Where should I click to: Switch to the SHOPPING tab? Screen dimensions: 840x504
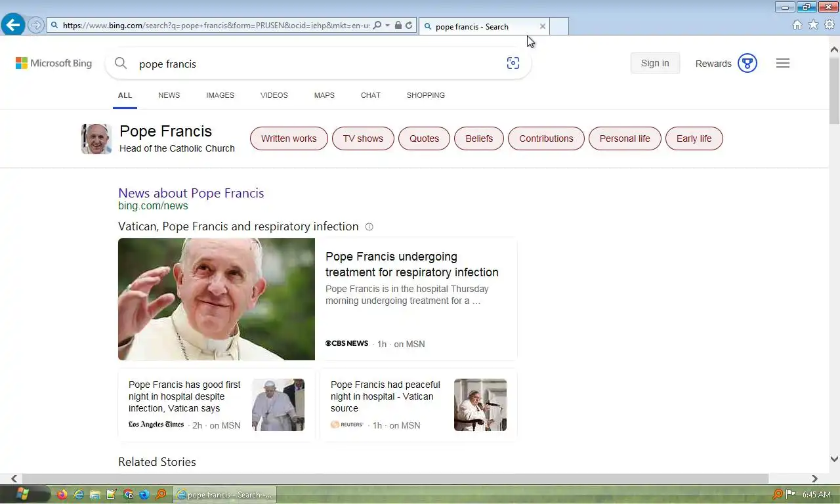[425, 95]
